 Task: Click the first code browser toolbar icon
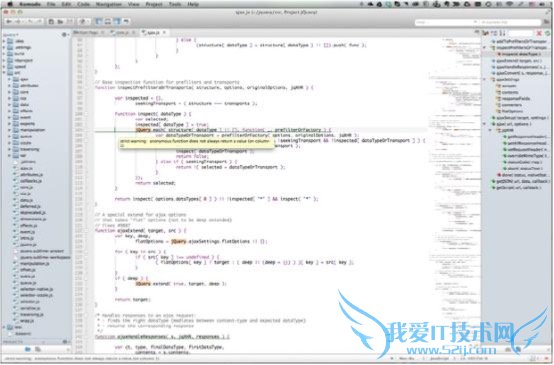click(486, 33)
